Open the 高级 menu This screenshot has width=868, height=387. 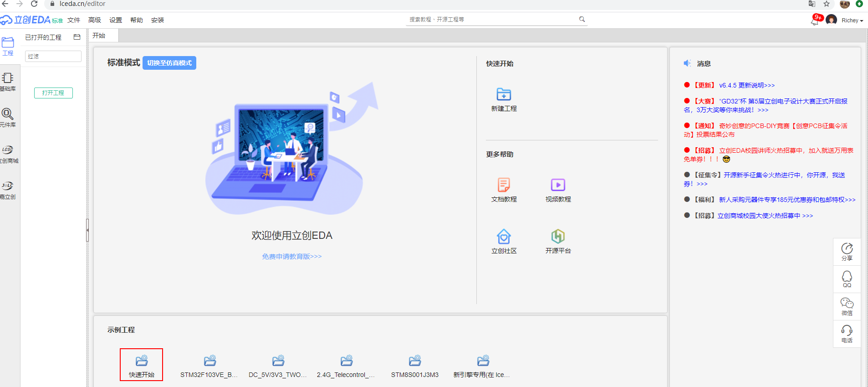pos(95,20)
